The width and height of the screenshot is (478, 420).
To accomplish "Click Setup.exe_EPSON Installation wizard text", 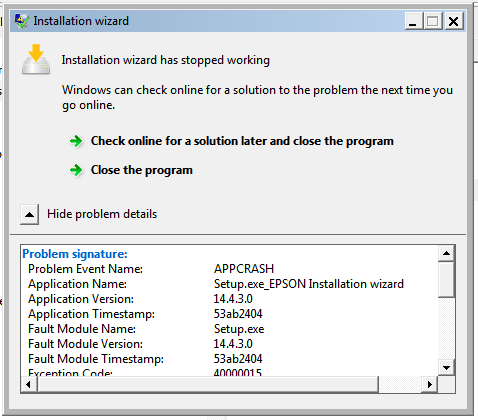I will pyautogui.click(x=309, y=284).
